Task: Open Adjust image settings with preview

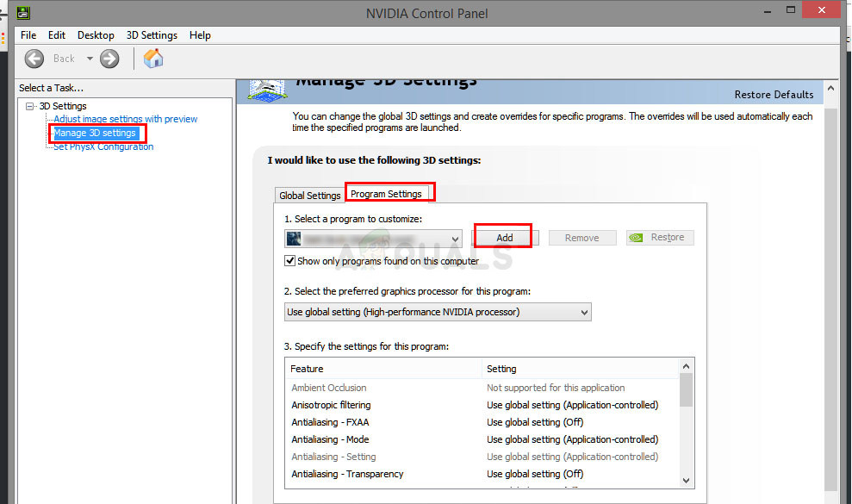Action: coord(126,119)
